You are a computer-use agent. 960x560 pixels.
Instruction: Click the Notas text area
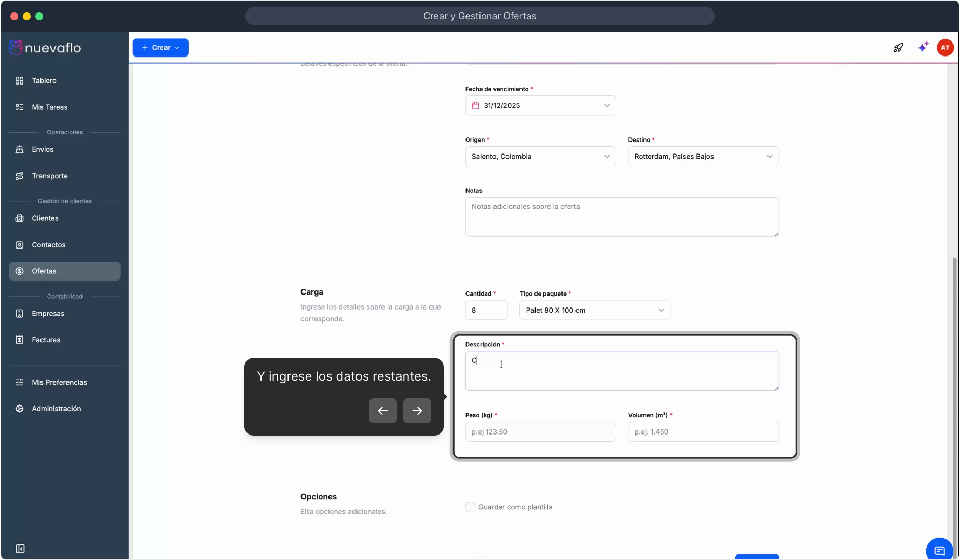pyautogui.click(x=622, y=217)
